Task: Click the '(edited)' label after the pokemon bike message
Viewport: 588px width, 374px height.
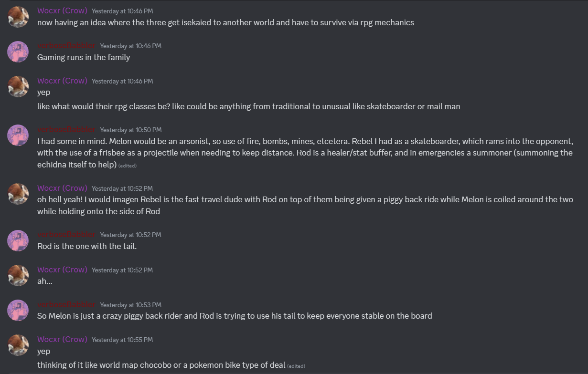Action: 296,366
